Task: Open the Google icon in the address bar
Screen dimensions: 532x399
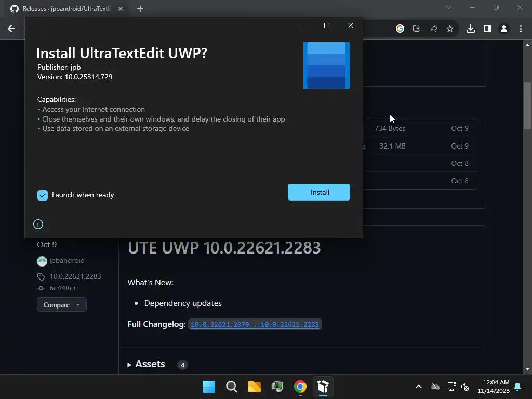Action: pos(400,29)
